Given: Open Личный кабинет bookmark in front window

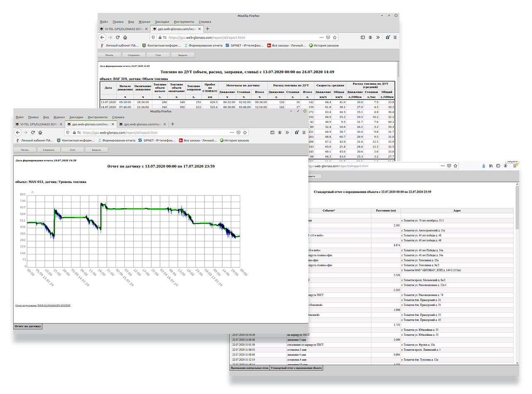Looking at the screenshot, I should (35, 140).
